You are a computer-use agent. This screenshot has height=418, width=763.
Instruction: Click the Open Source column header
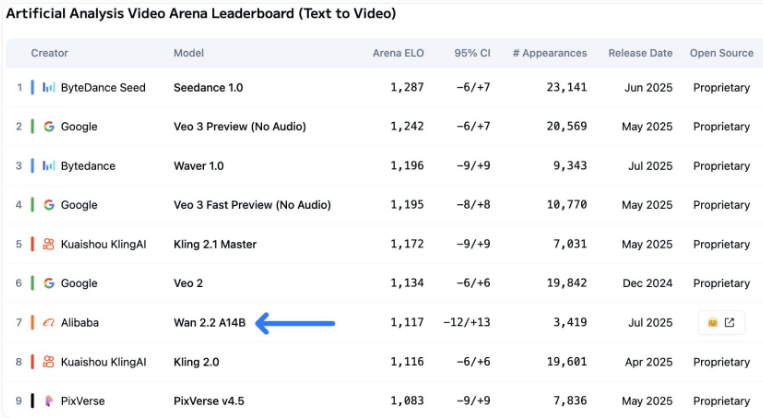coord(721,53)
